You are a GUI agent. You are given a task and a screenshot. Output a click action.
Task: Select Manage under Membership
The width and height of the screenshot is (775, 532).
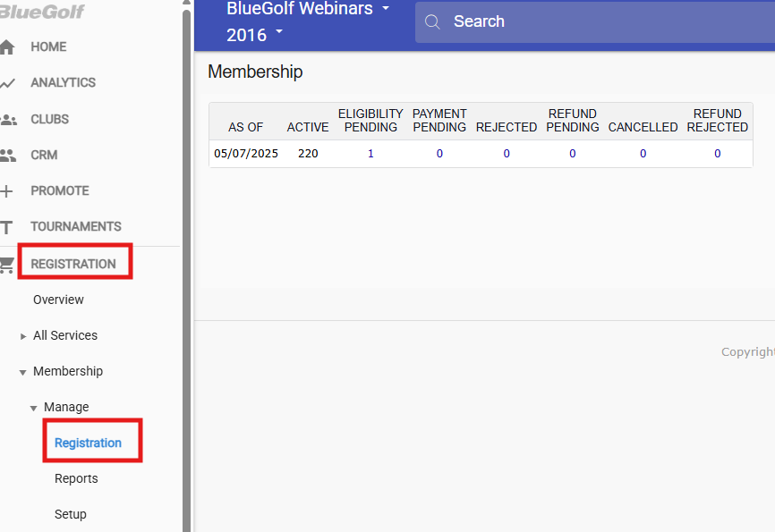pos(66,407)
